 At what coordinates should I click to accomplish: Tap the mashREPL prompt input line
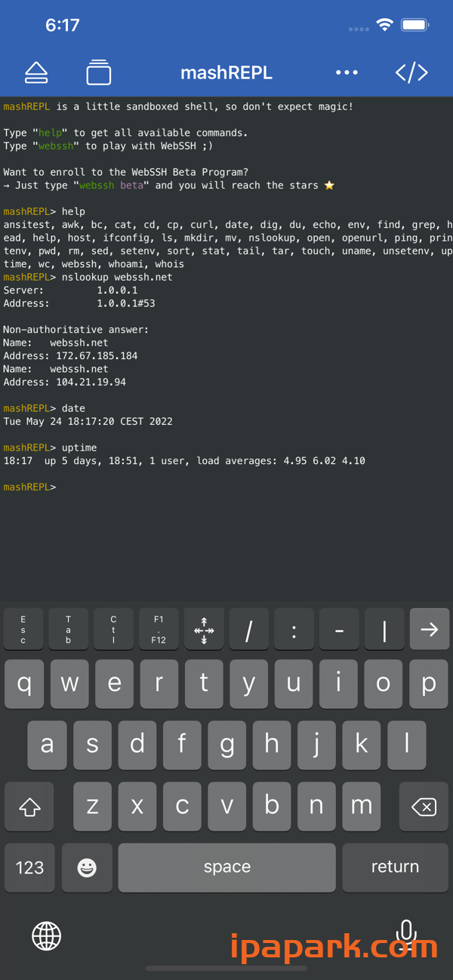click(226, 487)
